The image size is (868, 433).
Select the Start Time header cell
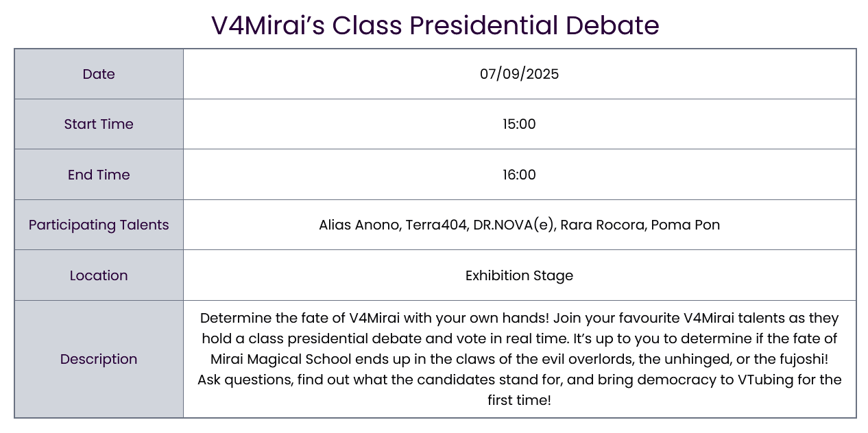click(x=99, y=124)
